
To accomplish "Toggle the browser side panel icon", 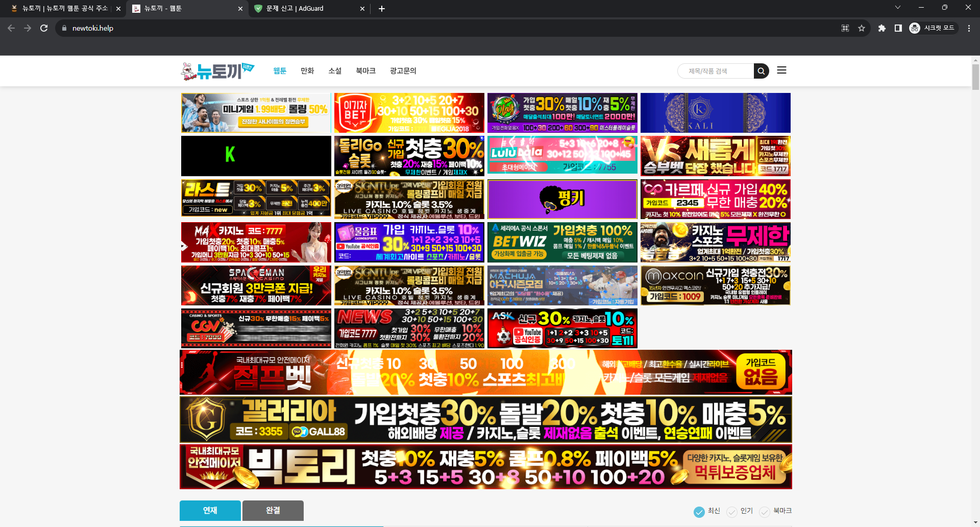I will point(898,28).
